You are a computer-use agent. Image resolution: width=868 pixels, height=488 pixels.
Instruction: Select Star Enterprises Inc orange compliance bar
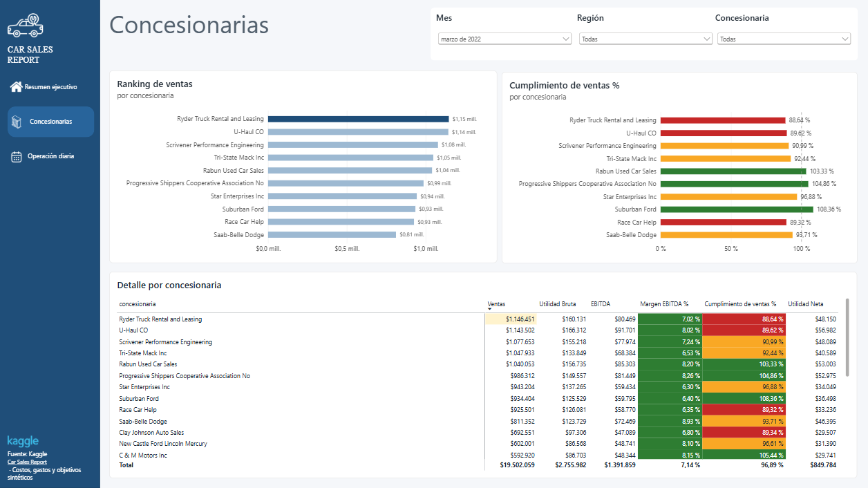tap(728, 196)
